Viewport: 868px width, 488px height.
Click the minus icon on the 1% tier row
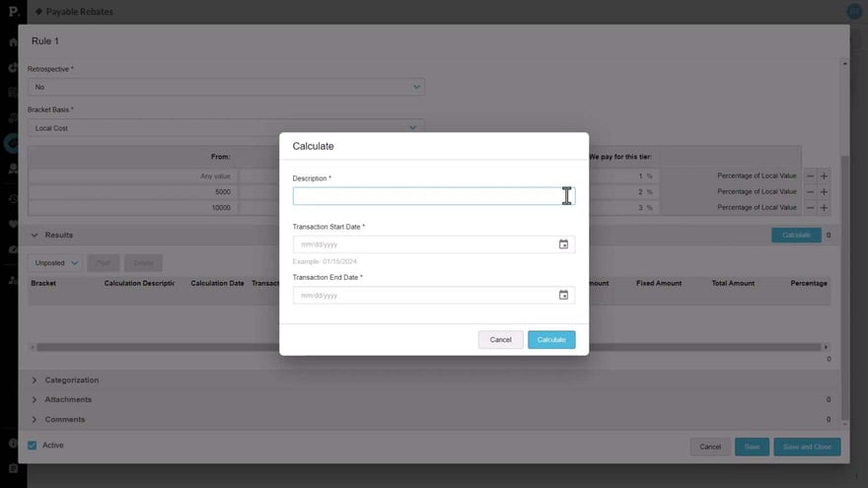(x=811, y=175)
